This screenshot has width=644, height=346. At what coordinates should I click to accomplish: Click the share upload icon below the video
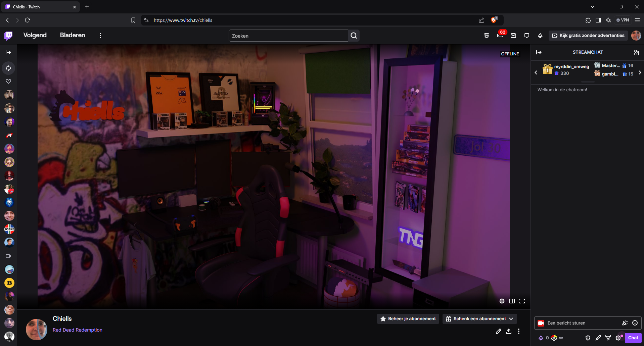coord(509,331)
